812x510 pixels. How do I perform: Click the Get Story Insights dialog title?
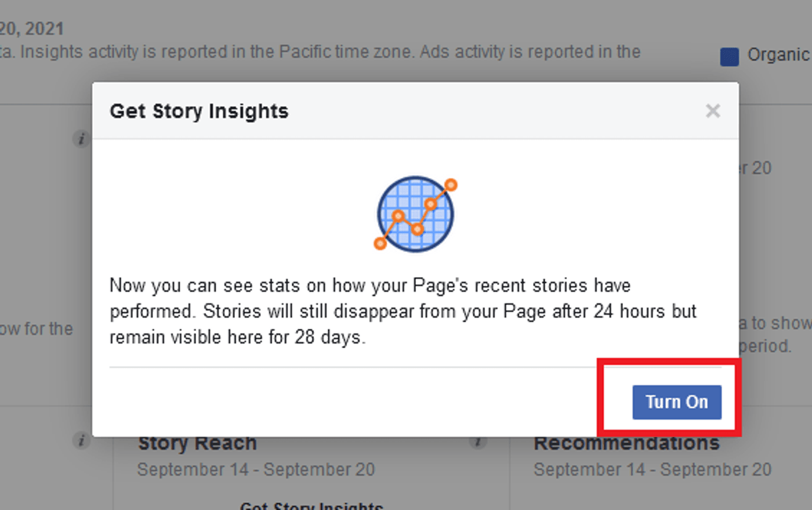click(x=199, y=111)
